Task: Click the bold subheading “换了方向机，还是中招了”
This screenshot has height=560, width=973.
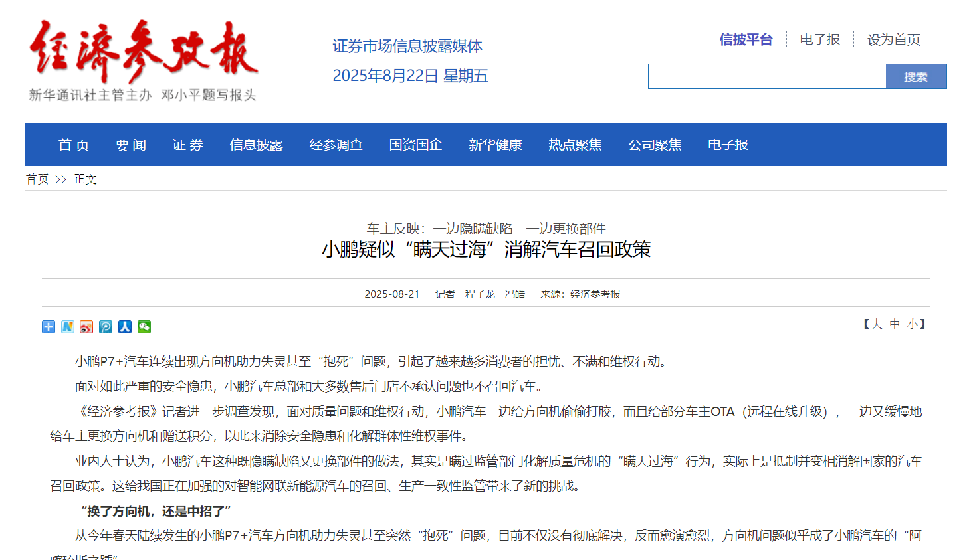Action: click(x=156, y=512)
